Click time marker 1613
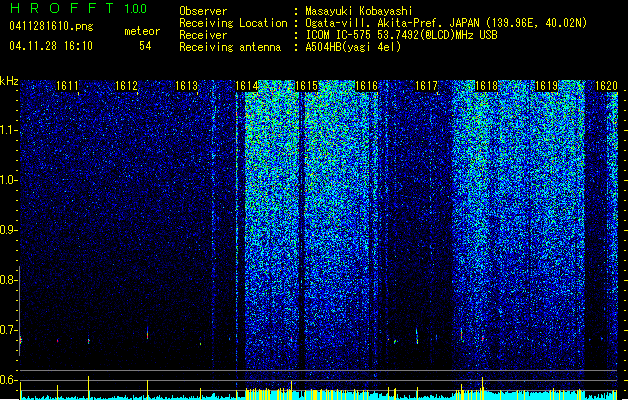 coord(187,86)
